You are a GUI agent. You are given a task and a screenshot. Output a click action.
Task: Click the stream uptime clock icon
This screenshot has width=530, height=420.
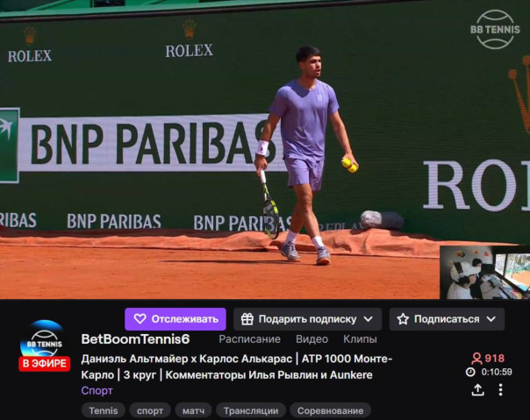470,372
